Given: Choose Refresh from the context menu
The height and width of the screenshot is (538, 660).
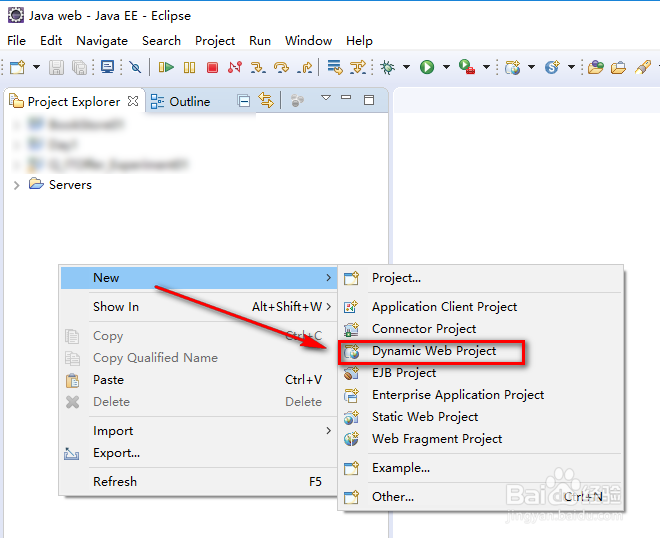Looking at the screenshot, I should 199,481.
